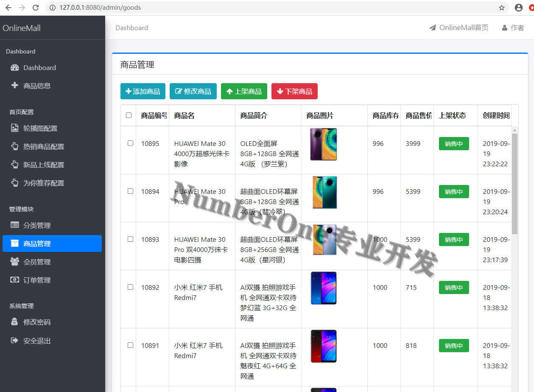The image size is (534, 392).
Task: Click the list icon beside 分类管理
Action: [x=15, y=225]
